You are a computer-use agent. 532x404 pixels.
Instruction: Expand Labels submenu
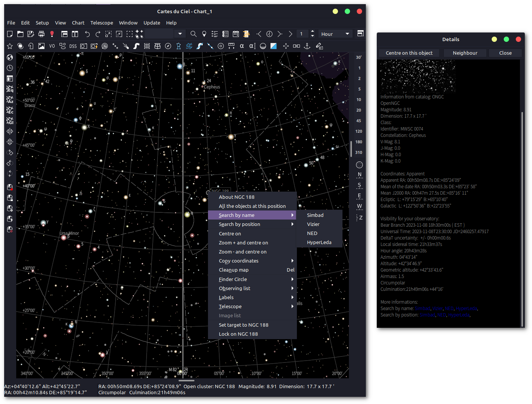(x=252, y=297)
